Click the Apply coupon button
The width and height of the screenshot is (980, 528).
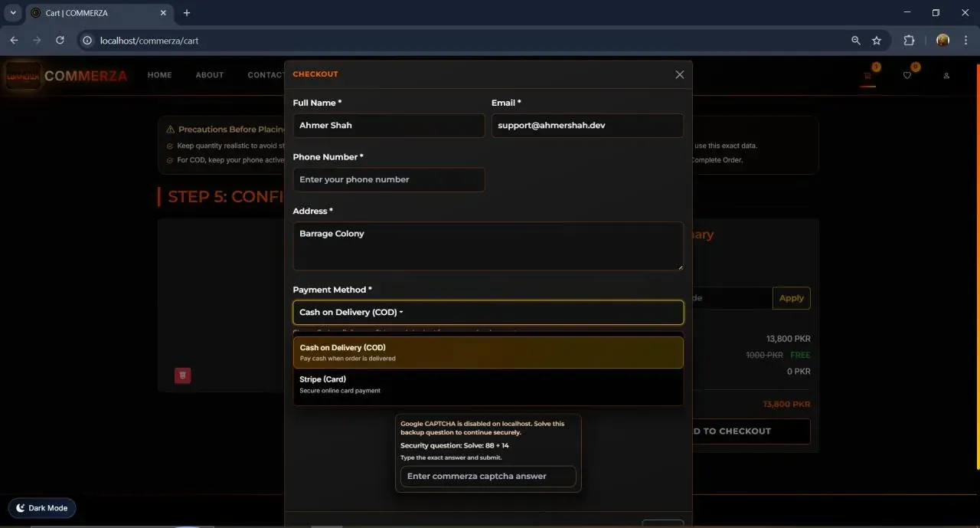[x=791, y=298]
